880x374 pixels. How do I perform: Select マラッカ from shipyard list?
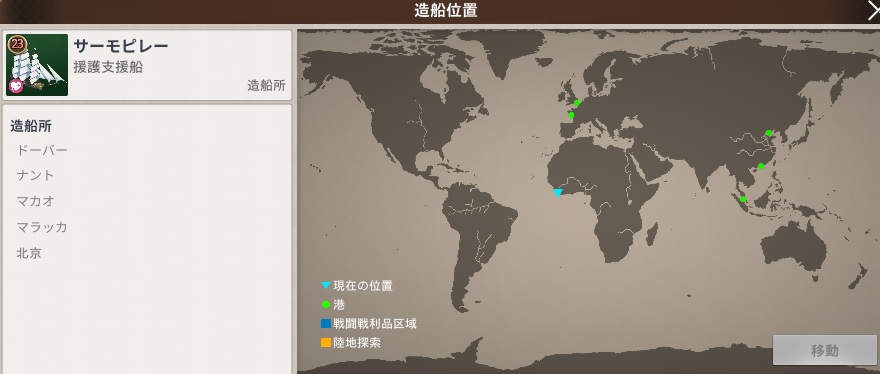(x=42, y=227)
